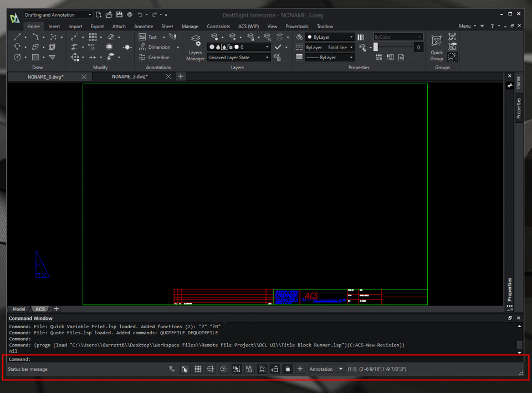Toggle Snap mode in status bar

point(185,369)
